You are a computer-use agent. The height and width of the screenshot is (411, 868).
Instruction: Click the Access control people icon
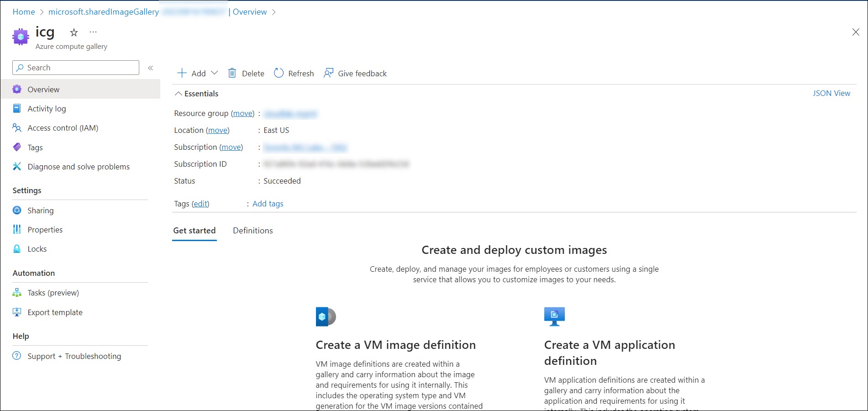click(x=17, y=128)
